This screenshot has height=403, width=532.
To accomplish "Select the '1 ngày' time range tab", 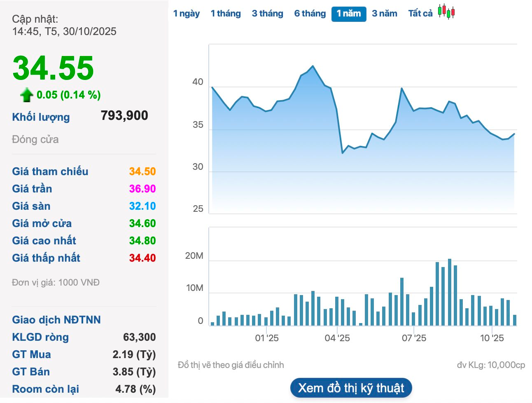I will (x=186, y=14).
